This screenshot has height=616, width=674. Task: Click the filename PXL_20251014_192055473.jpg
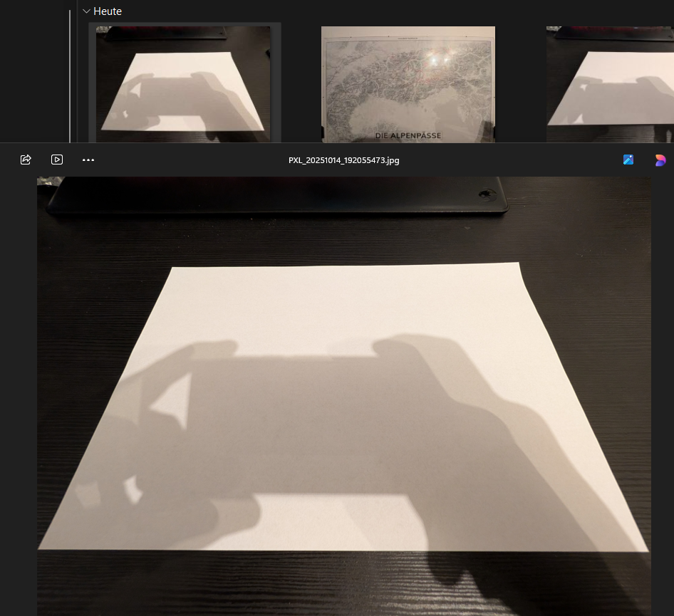point(343,160)
